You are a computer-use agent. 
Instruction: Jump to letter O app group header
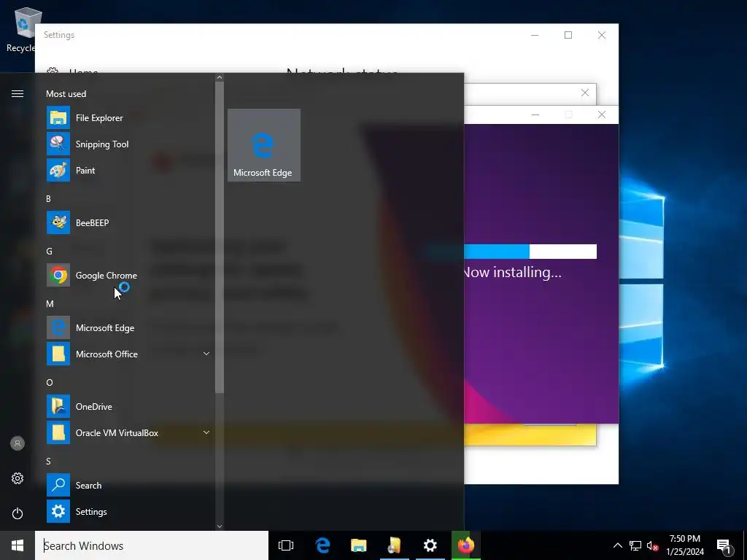click(50, 382)
